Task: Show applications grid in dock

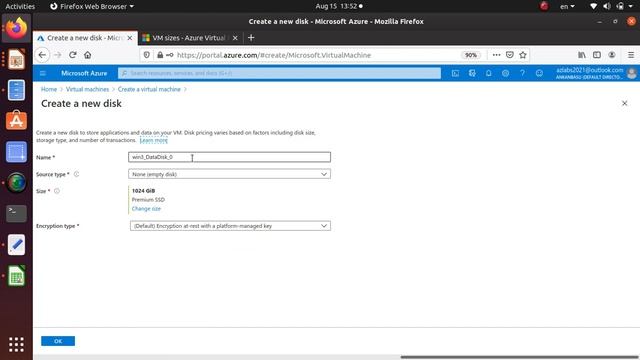Action: coord(16,344)
